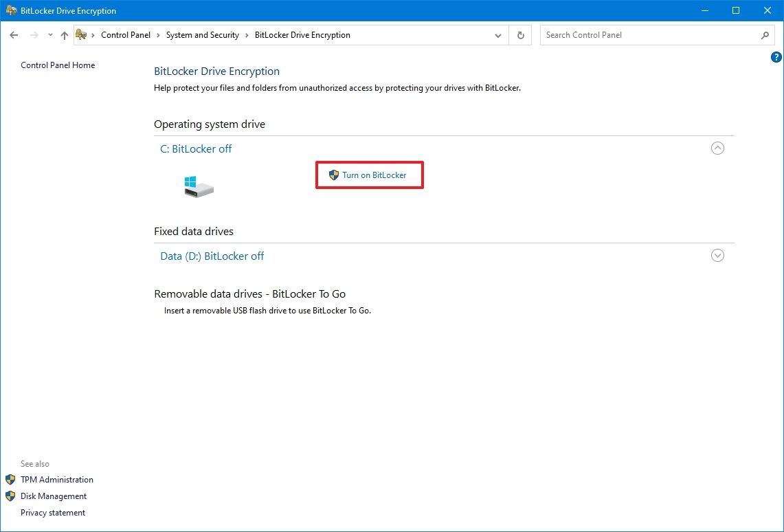The height and width of the screenshot is (532, 784).
Task: Open the recent locations dropdown arrow
Action: 50,35
